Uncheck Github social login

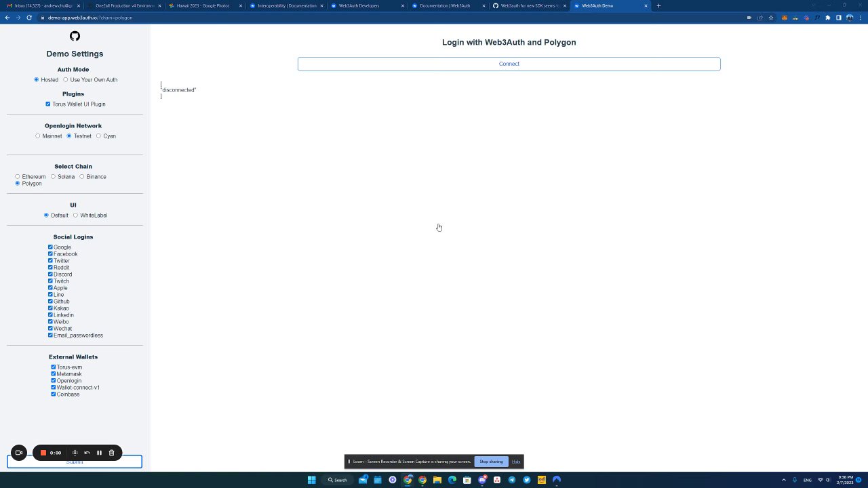[x=50, y=301]
